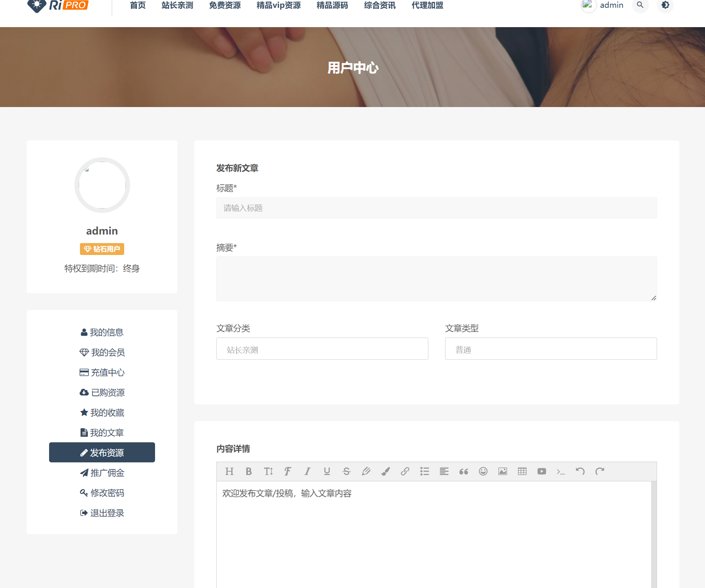Insert a video using toolbar icon
The image size is (705, 588).
(542, 472)
